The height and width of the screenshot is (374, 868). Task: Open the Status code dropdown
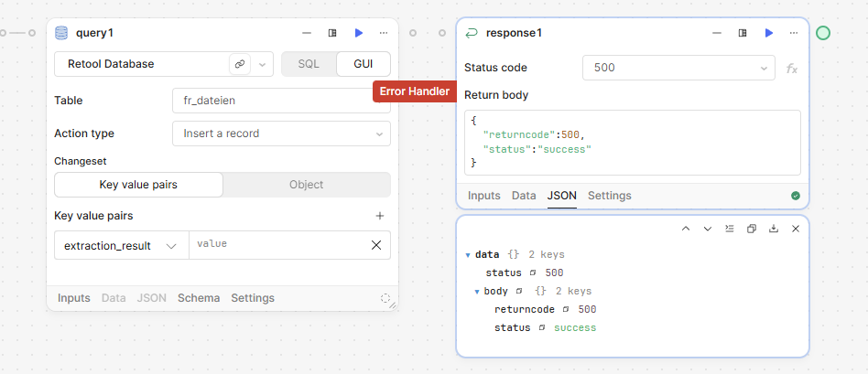coord(679,68)
